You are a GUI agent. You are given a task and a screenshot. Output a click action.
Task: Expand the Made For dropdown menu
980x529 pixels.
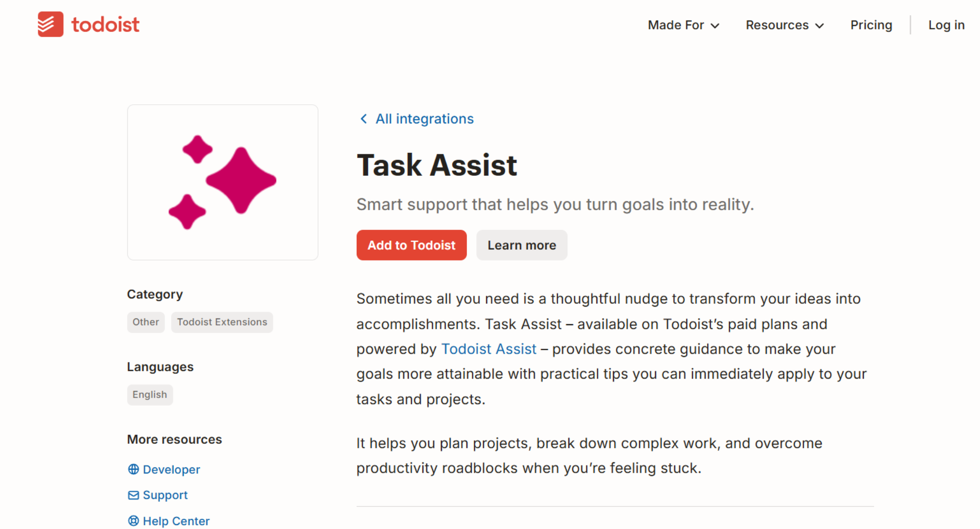click(x=683, y=25)
